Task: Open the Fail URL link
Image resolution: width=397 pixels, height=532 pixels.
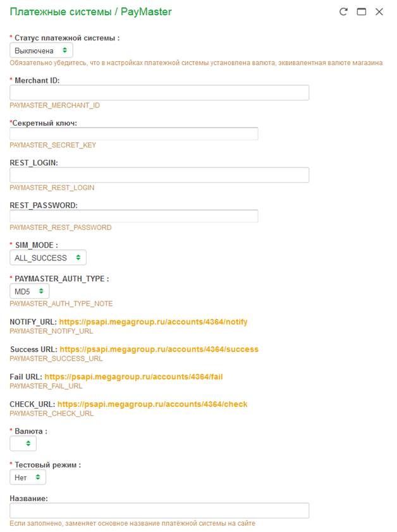Action: [x=133, y=377]
